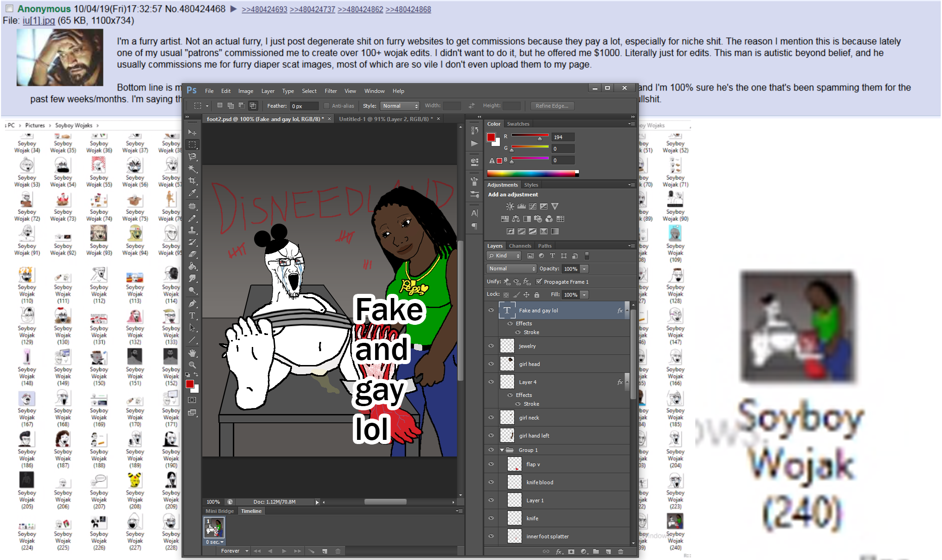Open the iu[1].jpg file link

coord(39,20)
